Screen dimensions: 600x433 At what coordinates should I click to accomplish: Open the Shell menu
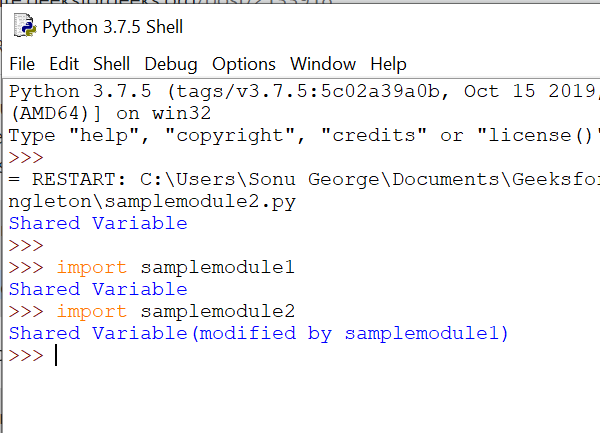tap(111, 63)
